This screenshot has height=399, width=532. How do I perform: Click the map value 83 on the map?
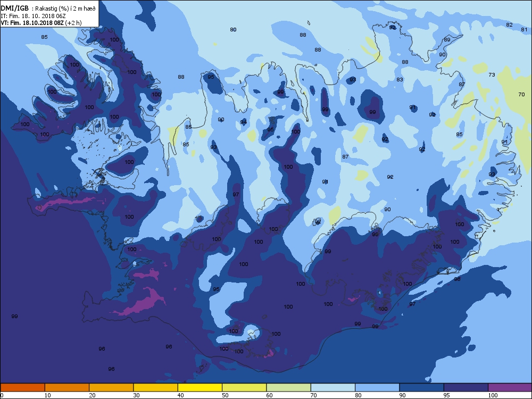[400, 79]
